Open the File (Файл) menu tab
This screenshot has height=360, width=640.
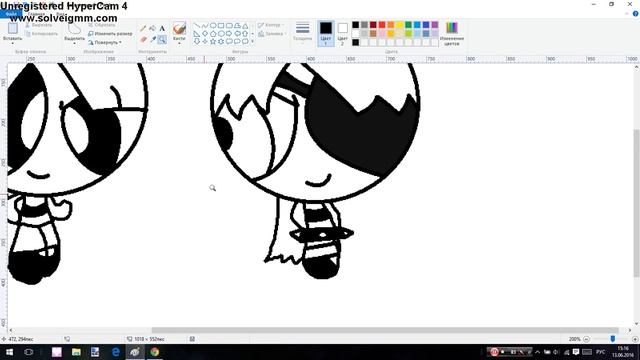pyautogui.click(x=11, y=14)
